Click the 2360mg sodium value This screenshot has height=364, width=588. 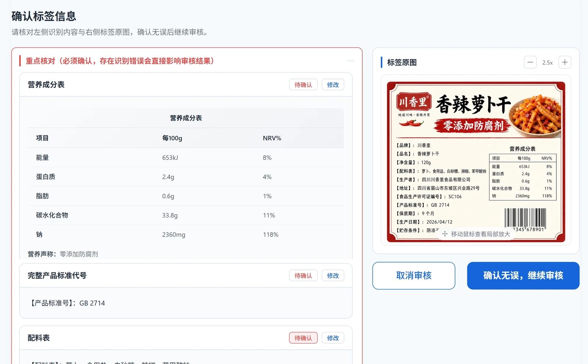pos(174,234)
